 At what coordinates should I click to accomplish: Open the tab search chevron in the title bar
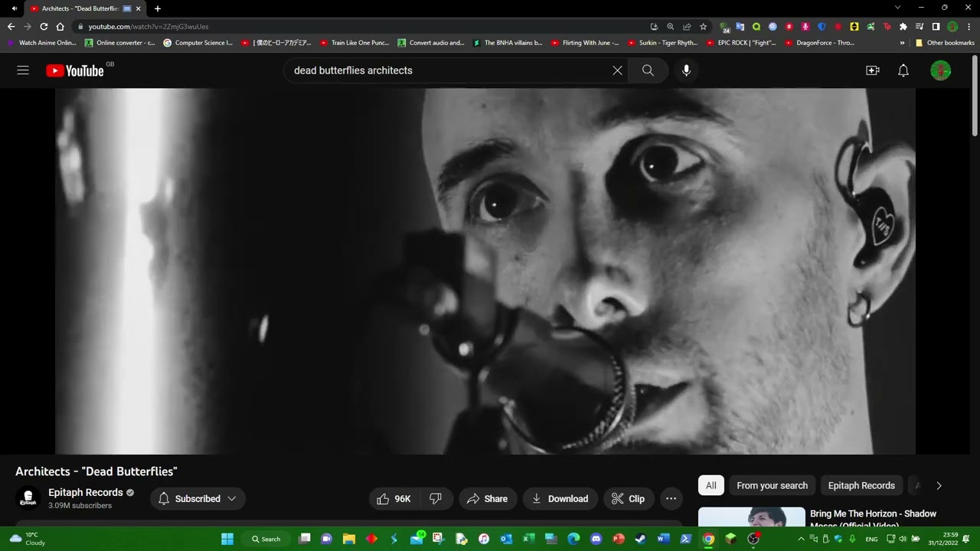pos(897,8)
